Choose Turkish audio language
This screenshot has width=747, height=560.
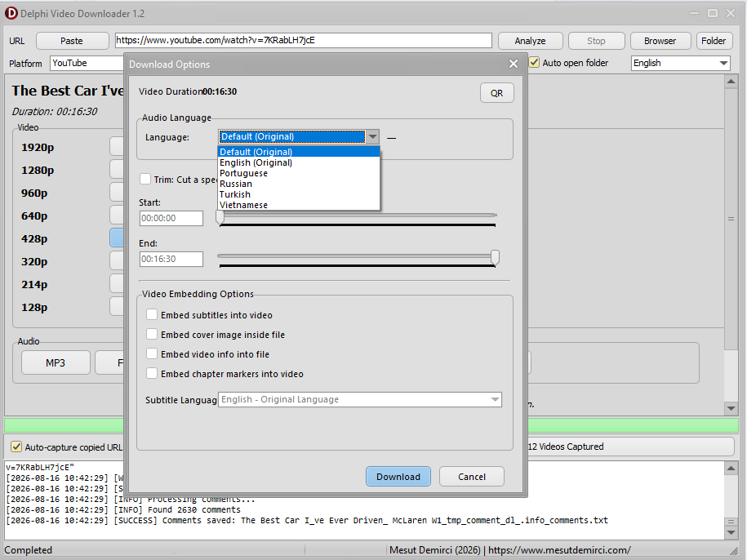pos(299,194)
